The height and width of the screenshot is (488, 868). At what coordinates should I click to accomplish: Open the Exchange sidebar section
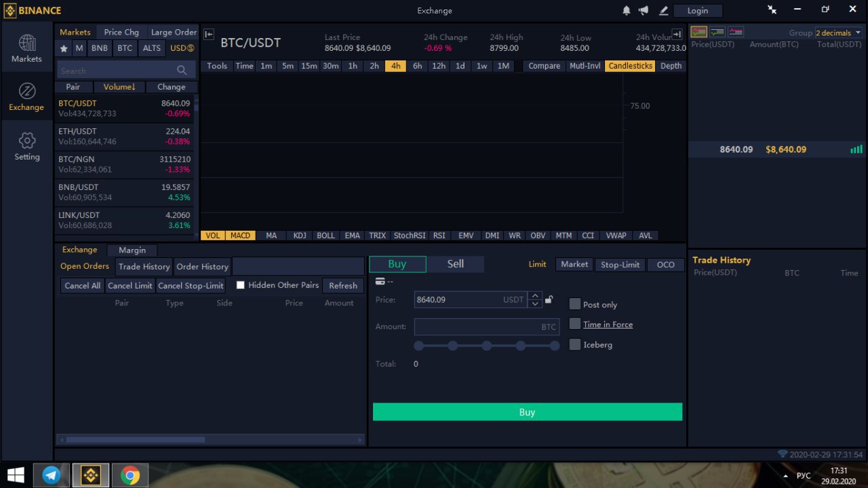[26, 97]
